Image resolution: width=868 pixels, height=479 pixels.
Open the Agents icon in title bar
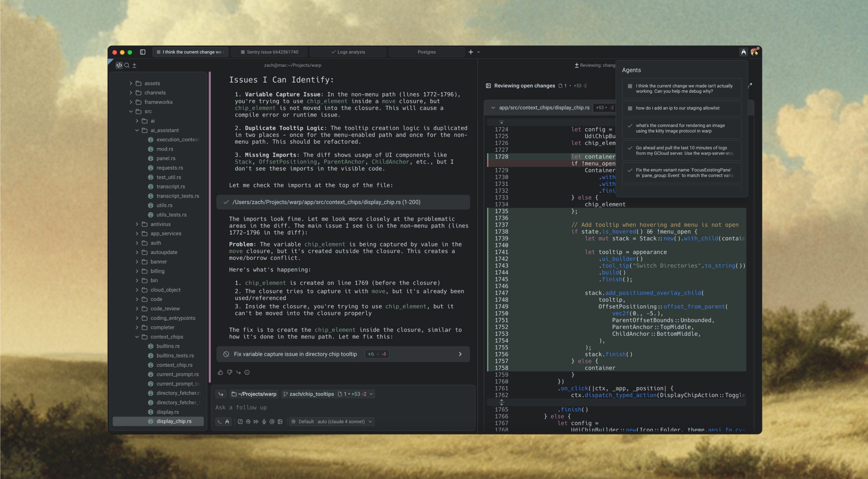coord(743,52)
